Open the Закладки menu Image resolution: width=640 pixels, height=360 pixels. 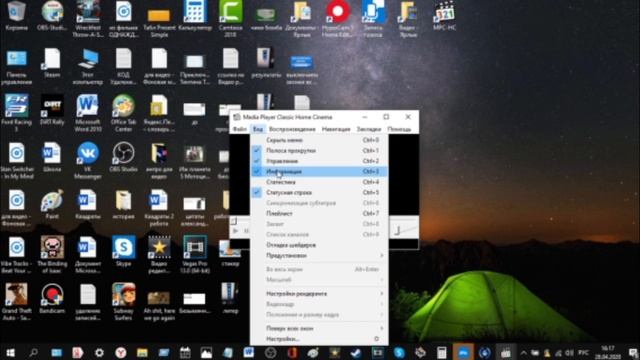[x=369, y=129]
